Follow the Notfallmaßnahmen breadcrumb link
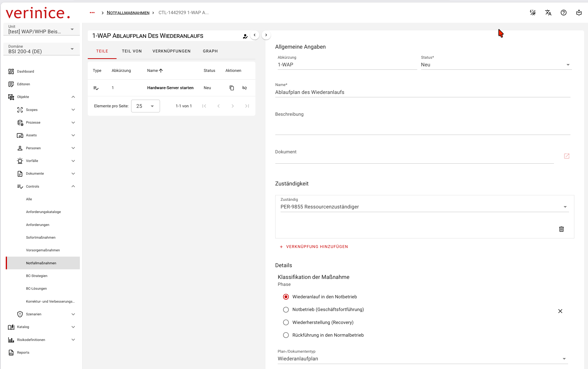Viewport: 588px width, 369px height. coord(128,13)
